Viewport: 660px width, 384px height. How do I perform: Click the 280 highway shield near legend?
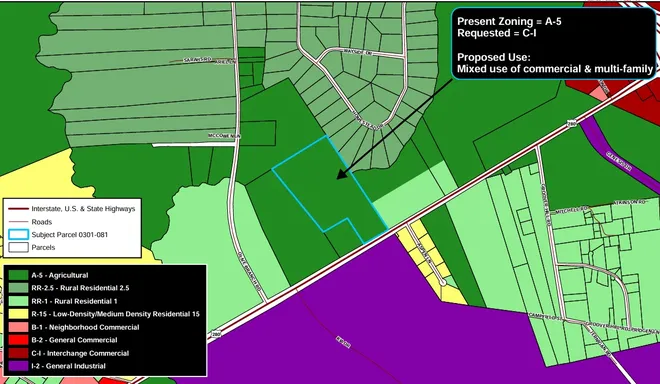coord(216,334)
